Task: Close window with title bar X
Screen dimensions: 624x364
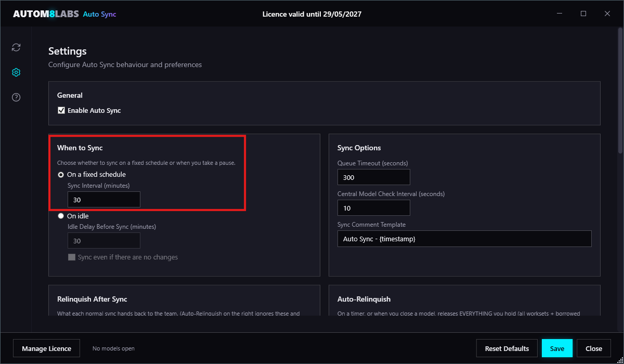Action: (607, 14)
